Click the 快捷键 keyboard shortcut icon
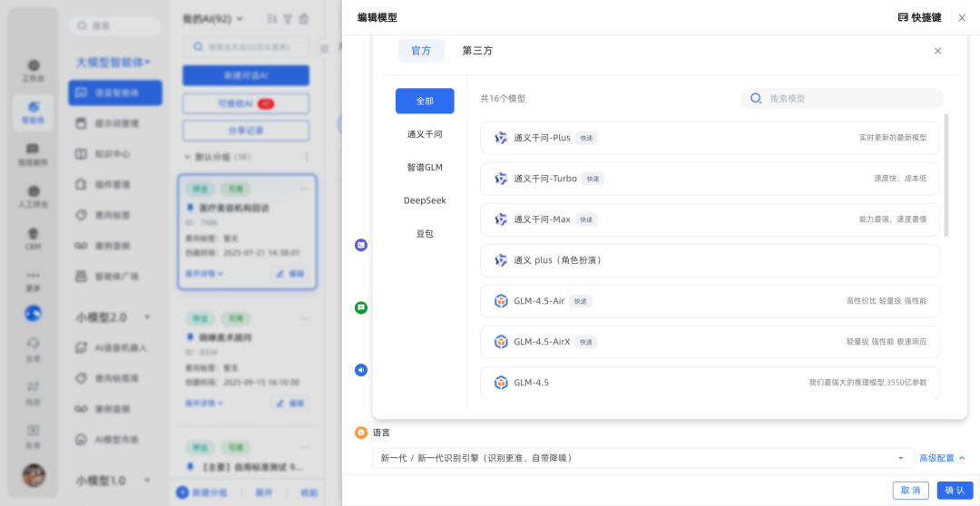 [x=903, y=17]
